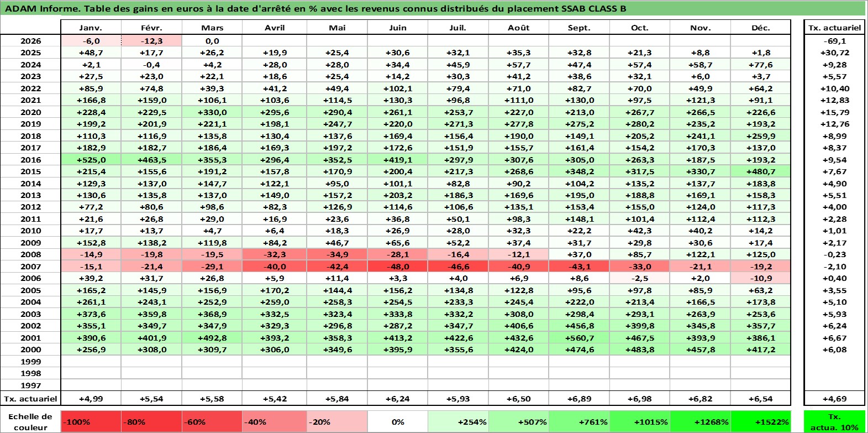Viewport: 868px width, 433px height.
Task: Click the '+48,7' cell for Janv. 2025
Action: (x=91, y=53)
